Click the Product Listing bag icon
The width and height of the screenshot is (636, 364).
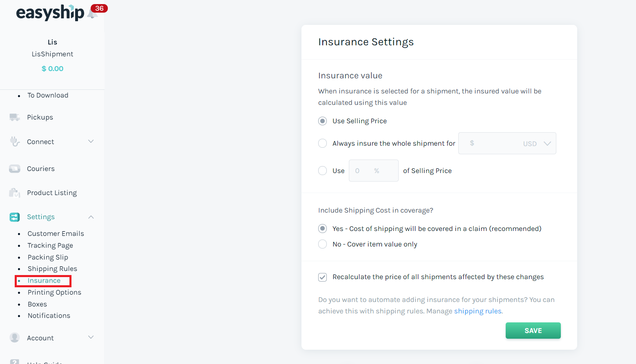[x=15, y=193]
